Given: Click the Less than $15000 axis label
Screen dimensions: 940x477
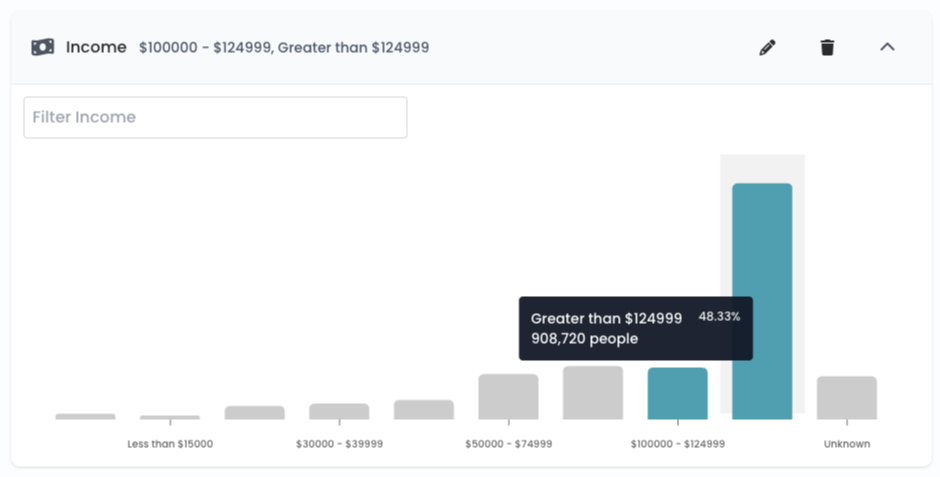Looking at the screenshot, I should [x=170, y=444].
